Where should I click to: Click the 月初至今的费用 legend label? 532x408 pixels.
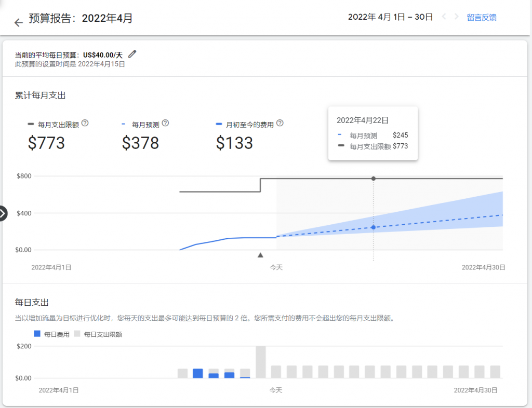click(250, 125)
